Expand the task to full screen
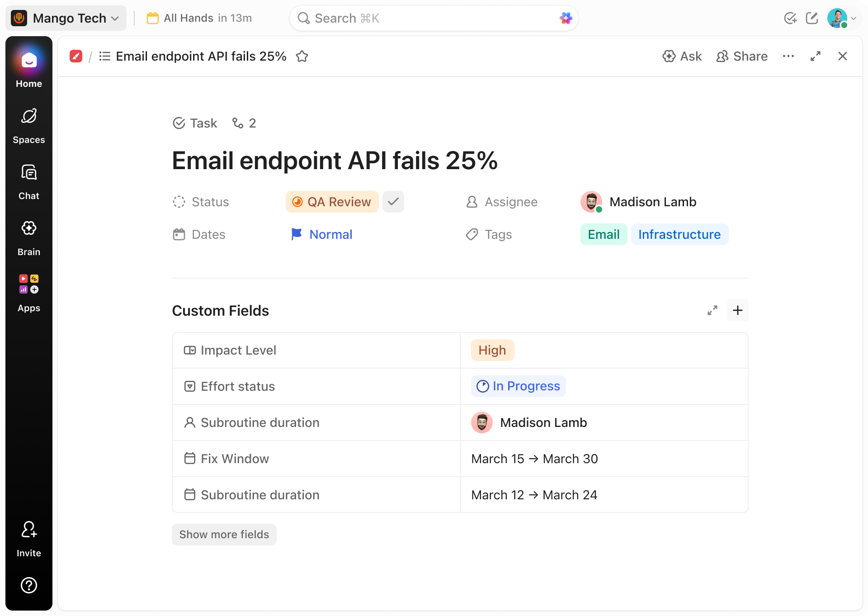868x616 pixels. click(816, 56)
